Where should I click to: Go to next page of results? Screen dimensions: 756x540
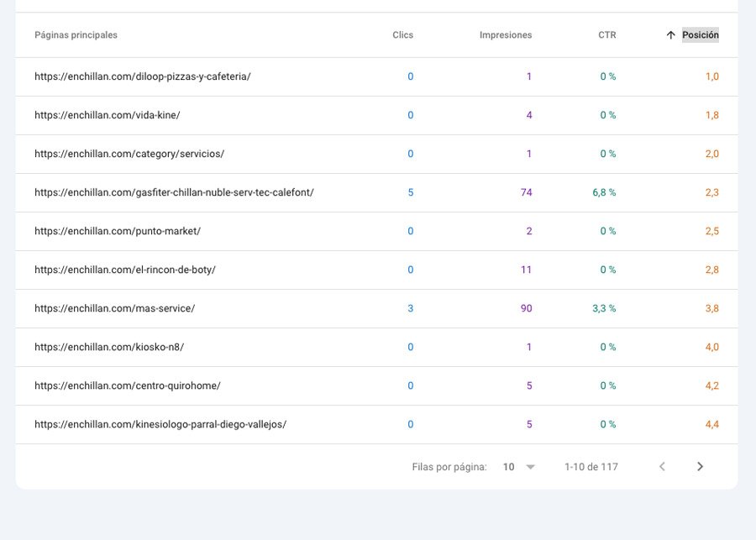pyautogui.click(x=700, y=467)
